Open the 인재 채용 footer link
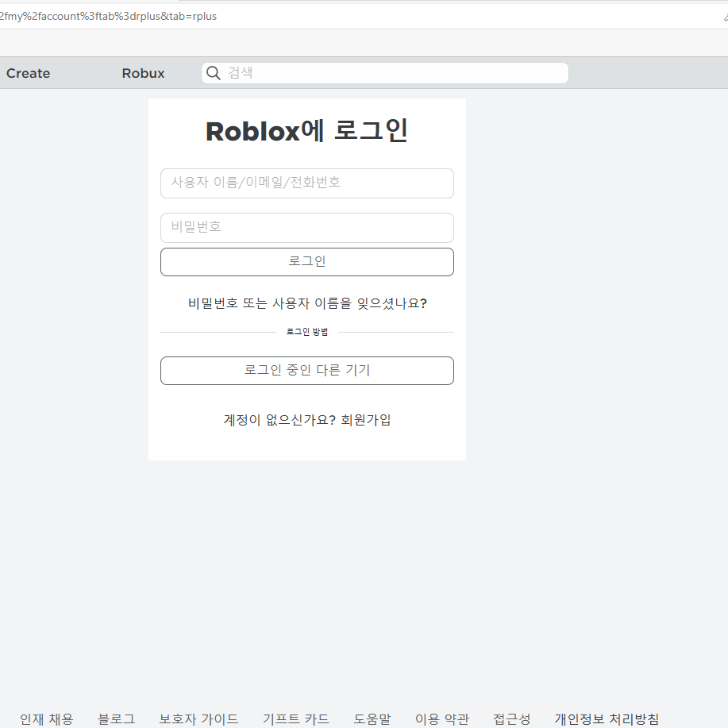 click(46, 719)
